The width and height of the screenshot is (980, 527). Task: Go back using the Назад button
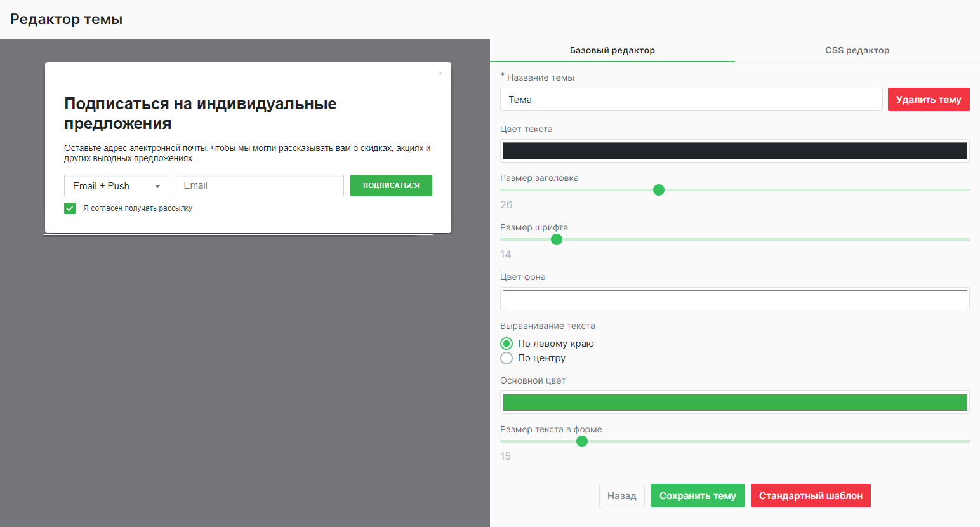(621, 495)
